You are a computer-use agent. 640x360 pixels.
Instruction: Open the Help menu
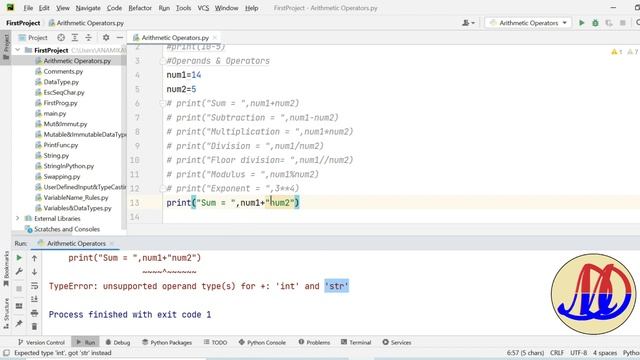[251, 8]
